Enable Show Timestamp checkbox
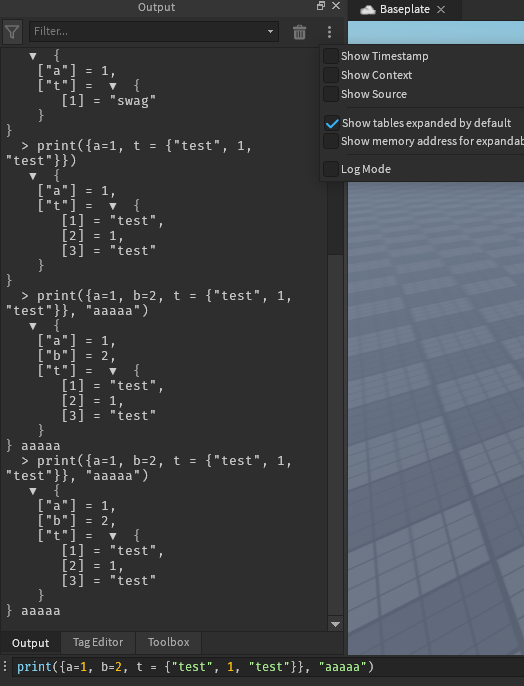The height and width of the screenshot is (686, 524). coord(331,56)
